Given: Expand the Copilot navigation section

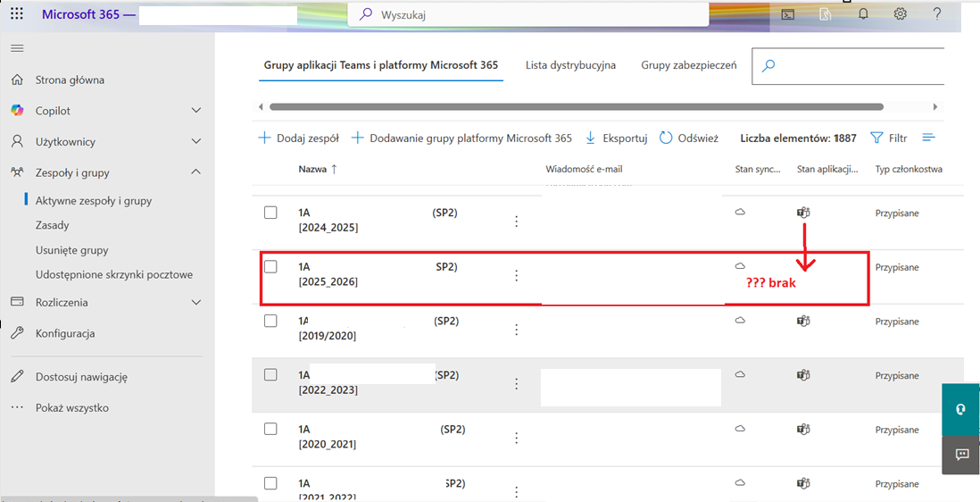Looking at the screenshot, I should click(x=196, y=111).
